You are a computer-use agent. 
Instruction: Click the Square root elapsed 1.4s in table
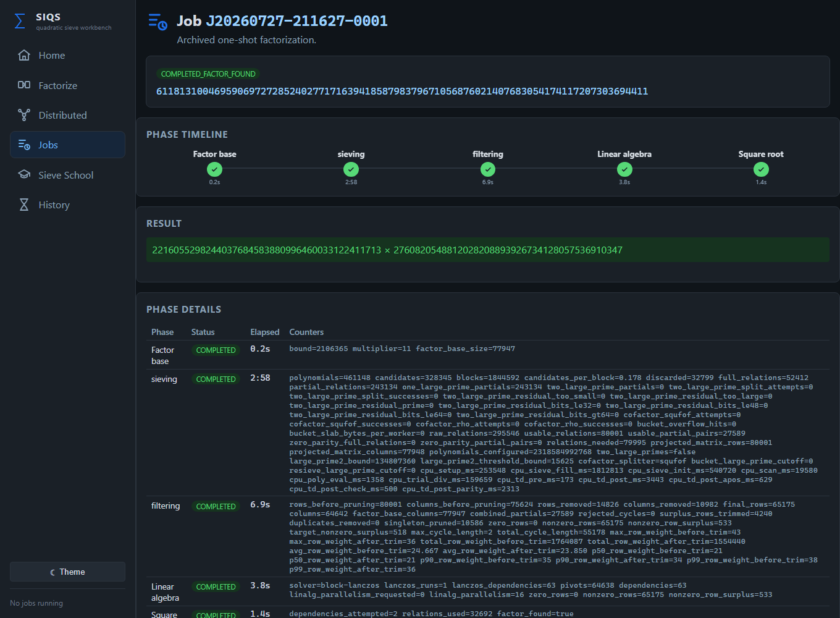[260, 614]
